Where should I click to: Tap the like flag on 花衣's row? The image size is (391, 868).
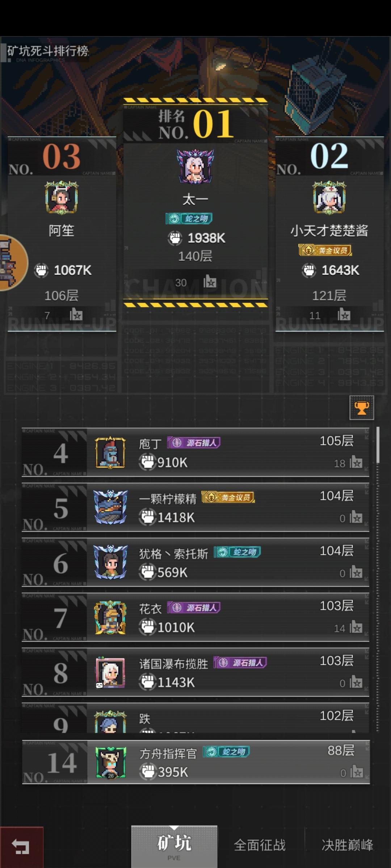click(x=356, y=627)
